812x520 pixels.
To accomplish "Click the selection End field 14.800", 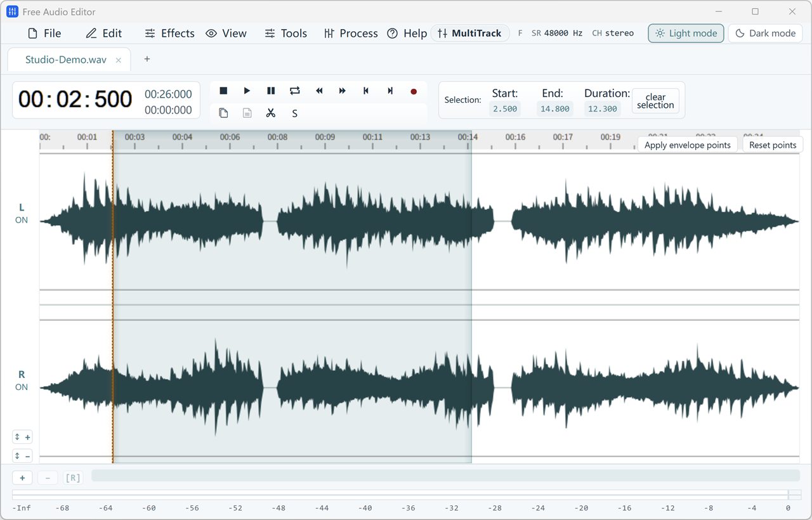I will point(554,108).
